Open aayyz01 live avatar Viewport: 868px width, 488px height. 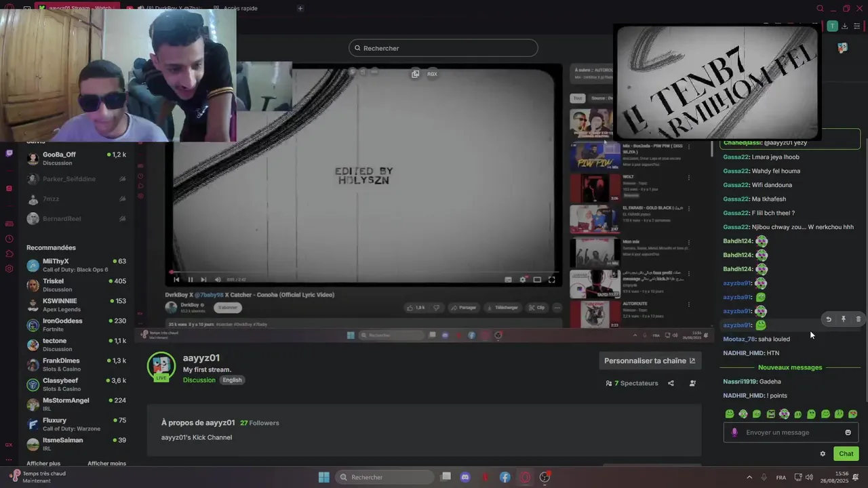point(161,366)
